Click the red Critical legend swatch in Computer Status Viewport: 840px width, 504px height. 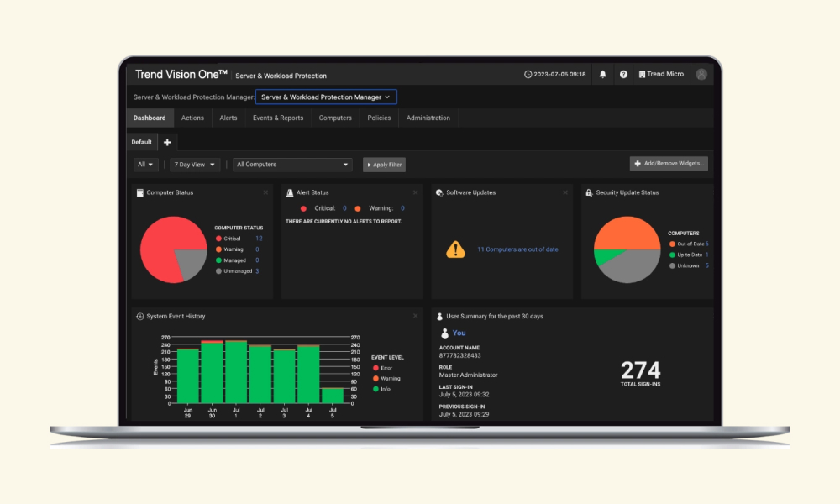218,239
